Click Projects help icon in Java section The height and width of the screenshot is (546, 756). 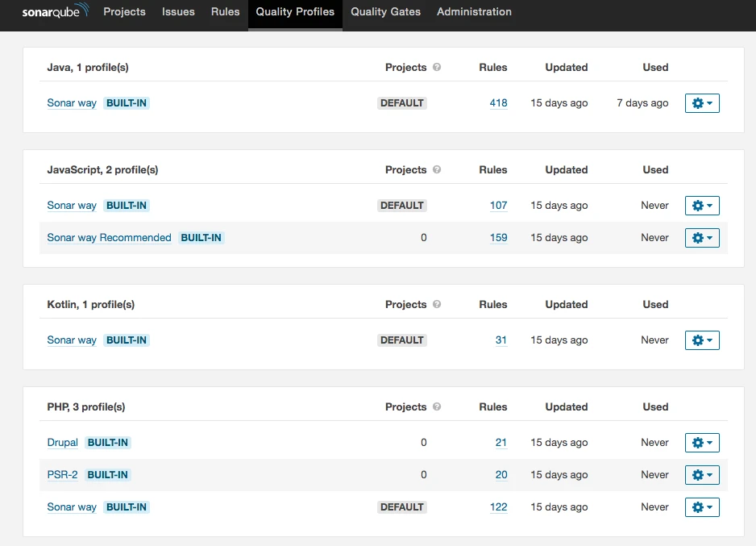coord(437,67)
